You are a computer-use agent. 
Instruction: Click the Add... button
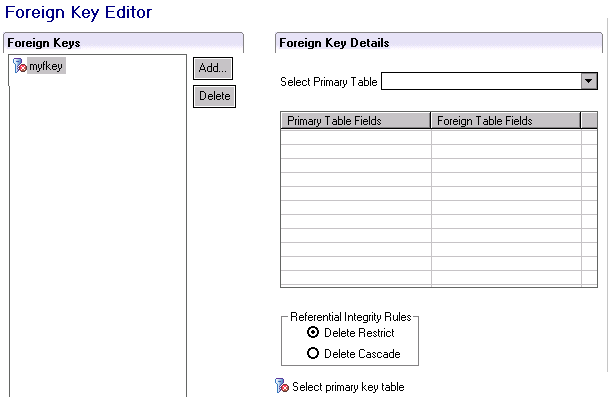pyautogui.click(x=213, y=68)
